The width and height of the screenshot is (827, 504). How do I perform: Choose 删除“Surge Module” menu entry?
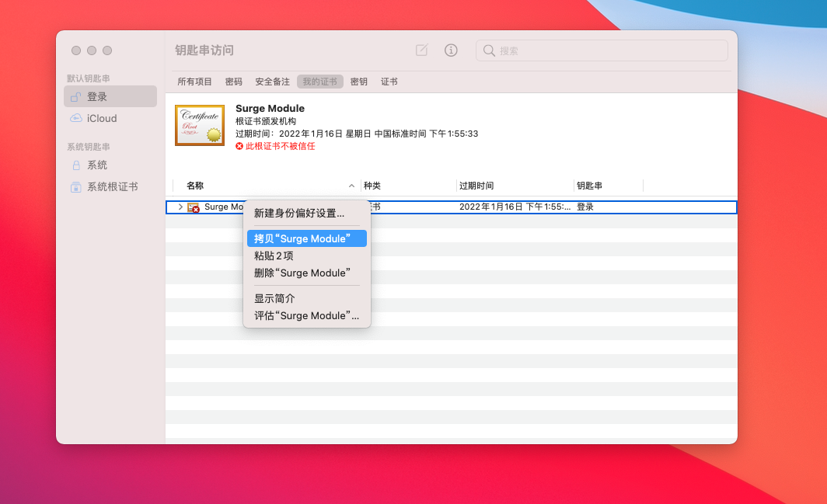click(x=302, y=273)
